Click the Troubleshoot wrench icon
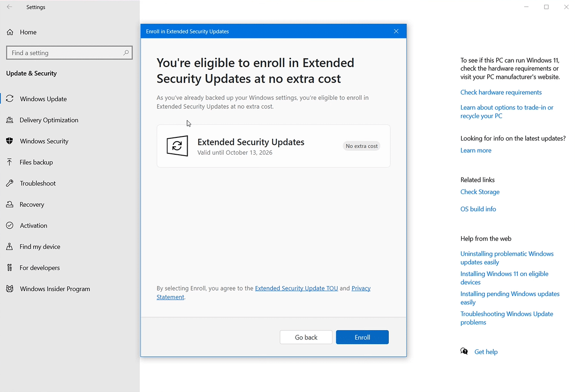Viewport: 575px width, 392px height. [x=9, y=183]
